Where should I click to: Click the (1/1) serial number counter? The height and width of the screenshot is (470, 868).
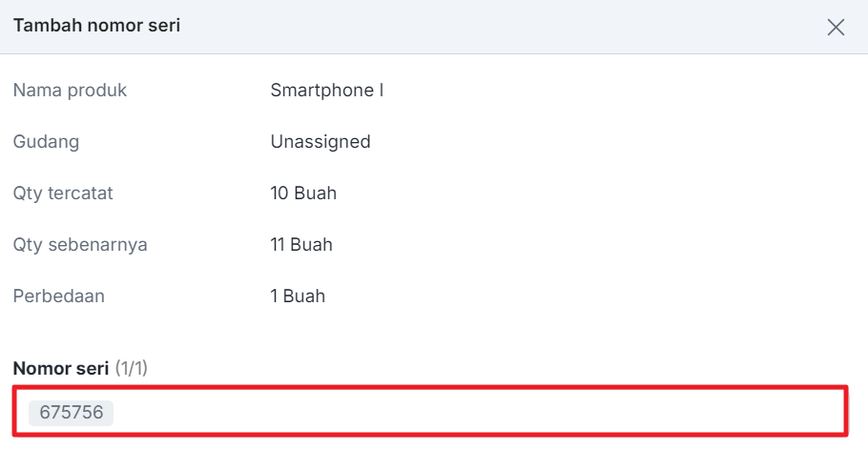[x=132, y=368]
